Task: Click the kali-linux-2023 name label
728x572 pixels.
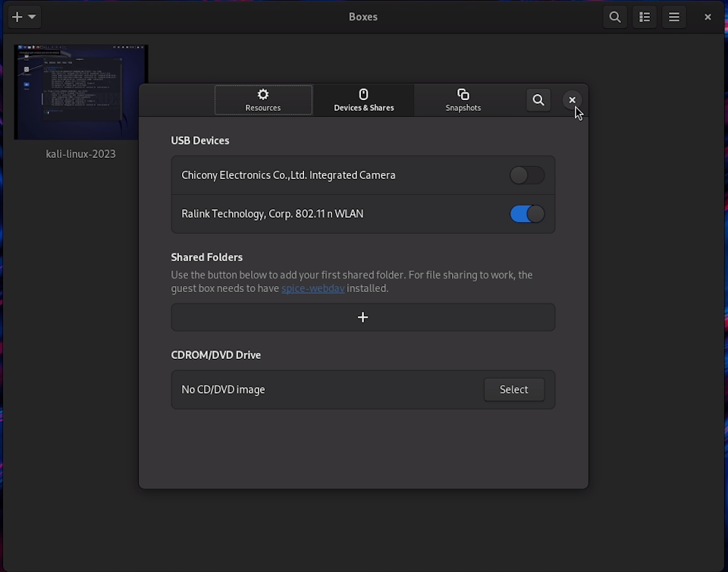Action: (x=80, y=154)
